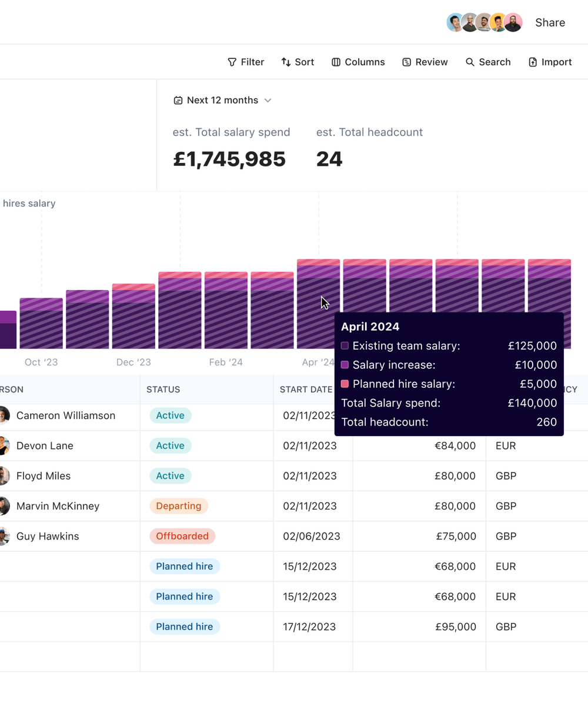Click Floyd Miles's £80,000 salary cell
The image size is (588, 715).
(x=455, y=476)
